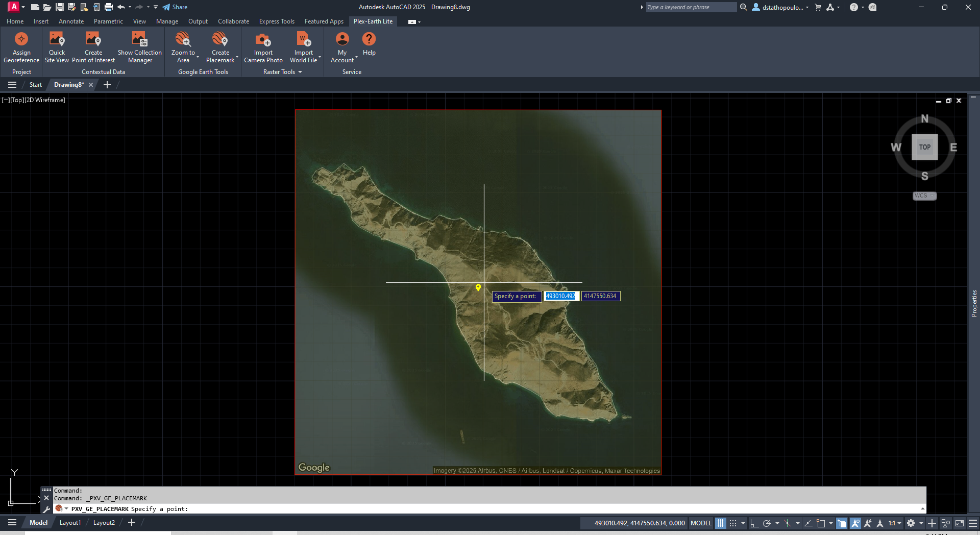980x535 pixels.
Task: Toggle Ortho mode in status bar
Action: coord(754,523)
